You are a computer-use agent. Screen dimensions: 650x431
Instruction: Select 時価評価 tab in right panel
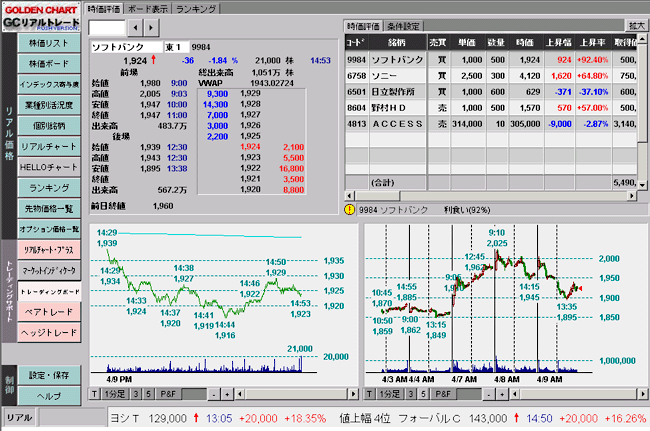click(x=363, y=27)
